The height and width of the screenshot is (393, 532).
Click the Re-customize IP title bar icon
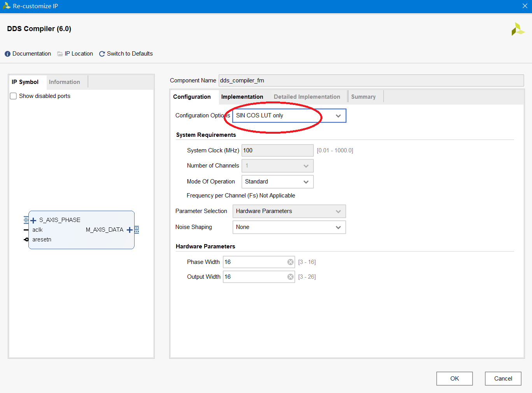(7, 6)
